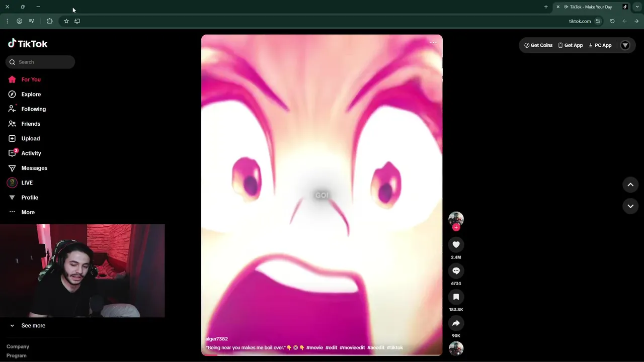Viewport: 644px width, 362px height.
Task: Open the browser media control icon
Action: click(x=32, y=21)
